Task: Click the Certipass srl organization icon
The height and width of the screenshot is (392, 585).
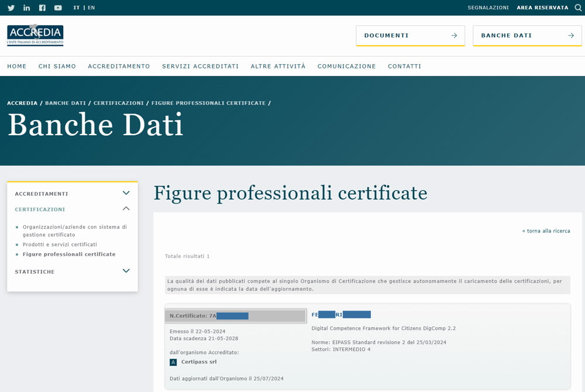Action: (173, 362)
